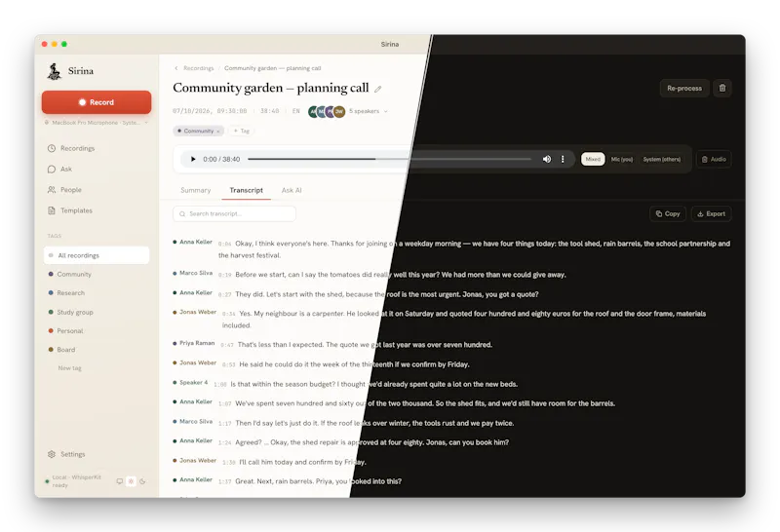The height and width of the screenshot is (532, 780).
Task: Switch to the Transcript tab
Action: 247,190
